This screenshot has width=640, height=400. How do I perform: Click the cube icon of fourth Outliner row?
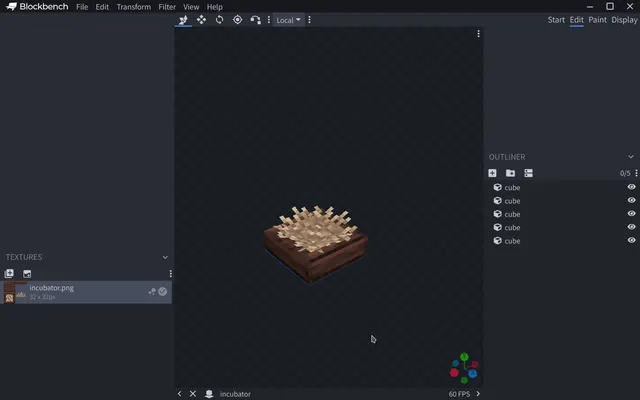pyautogui.click(x=498, y=227)
